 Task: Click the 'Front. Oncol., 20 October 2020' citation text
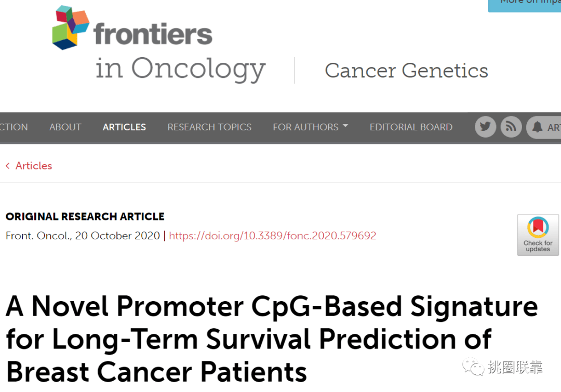pos(83,236)
